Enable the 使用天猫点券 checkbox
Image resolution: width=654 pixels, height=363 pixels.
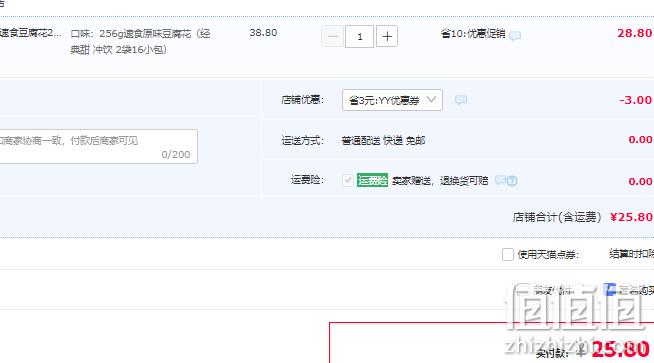[x=508, y=254]
